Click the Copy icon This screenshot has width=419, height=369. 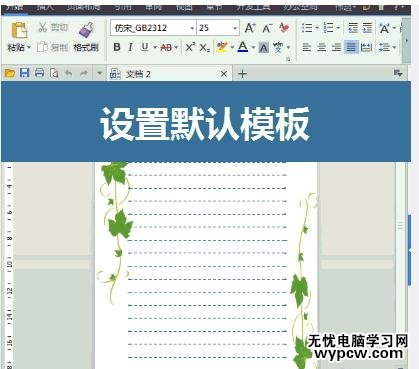click(x=42, y=47)
